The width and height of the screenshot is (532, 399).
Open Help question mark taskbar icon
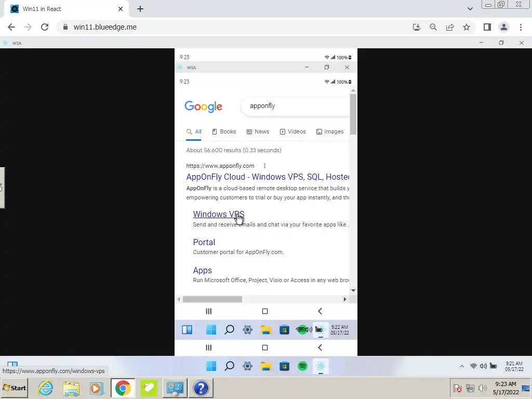coord(201,388)
